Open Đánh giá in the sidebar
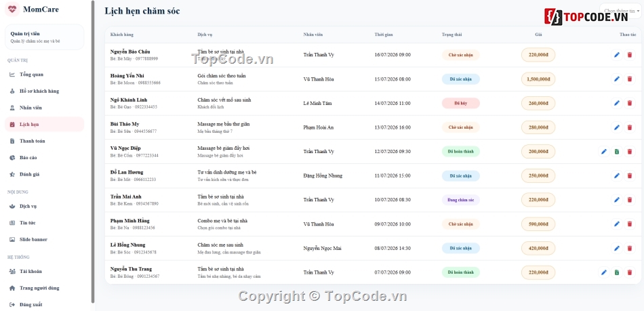The image size is (644, 311). [x=44, y=174]
